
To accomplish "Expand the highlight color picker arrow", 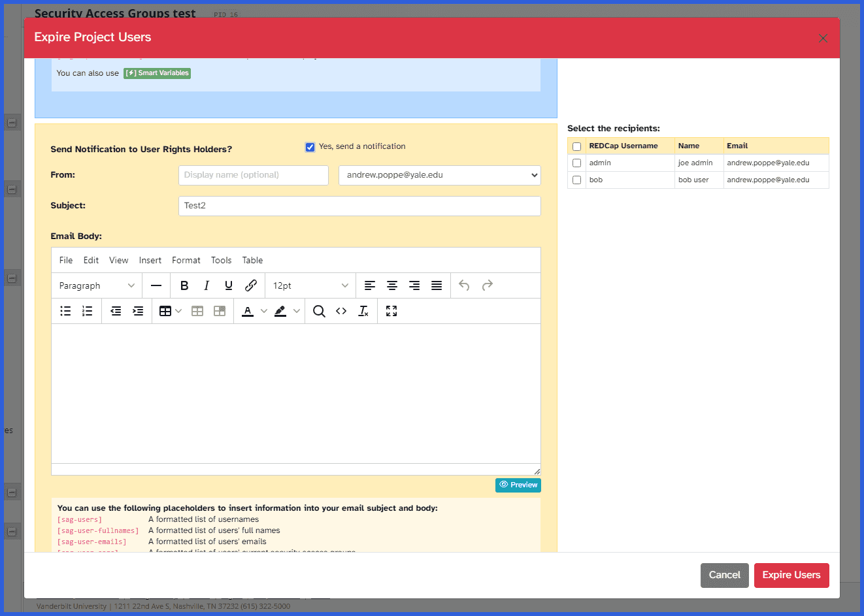I will click(297, 311).
